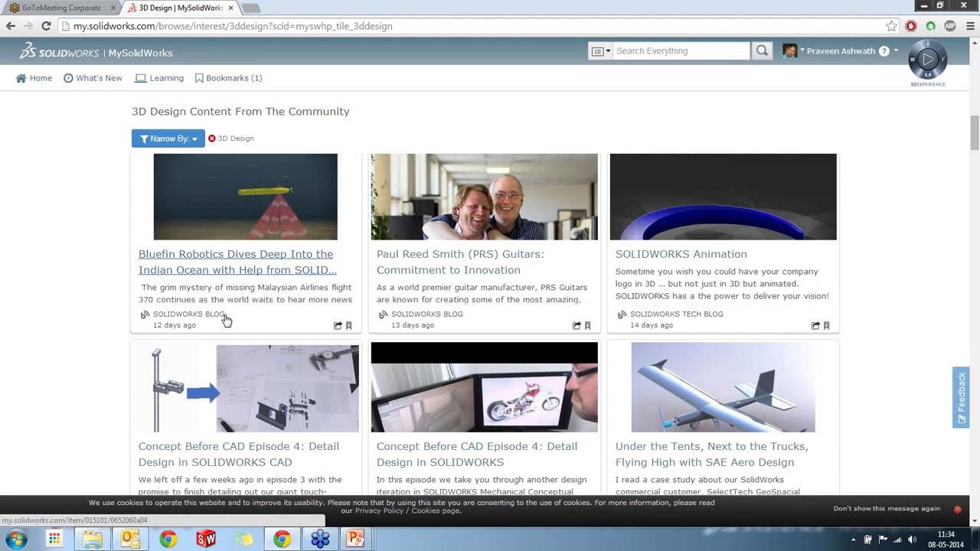Image resolution: width=980 pixels, height=551 pixels.
Task: Click the Praveen Ashwath username
Action: 841,51
